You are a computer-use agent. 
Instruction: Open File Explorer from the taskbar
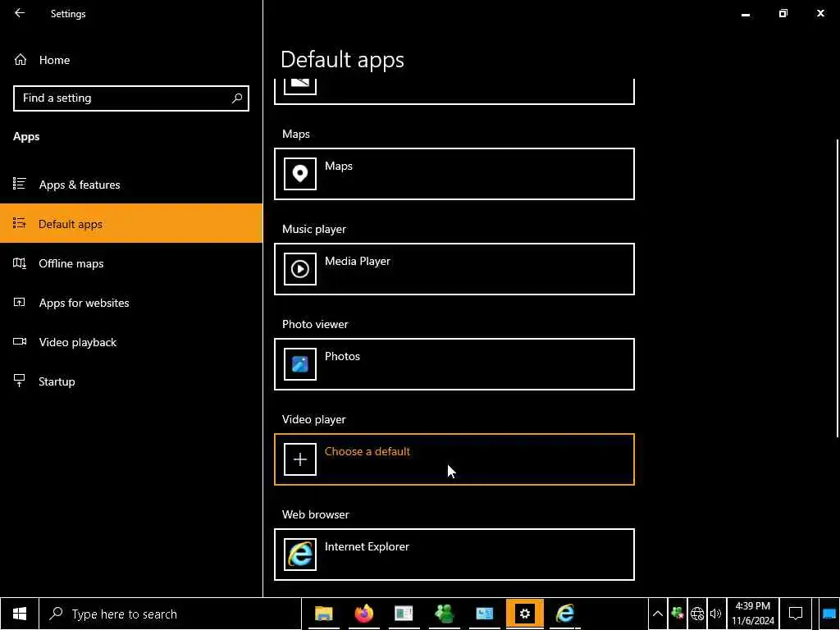tap(323, 614)
